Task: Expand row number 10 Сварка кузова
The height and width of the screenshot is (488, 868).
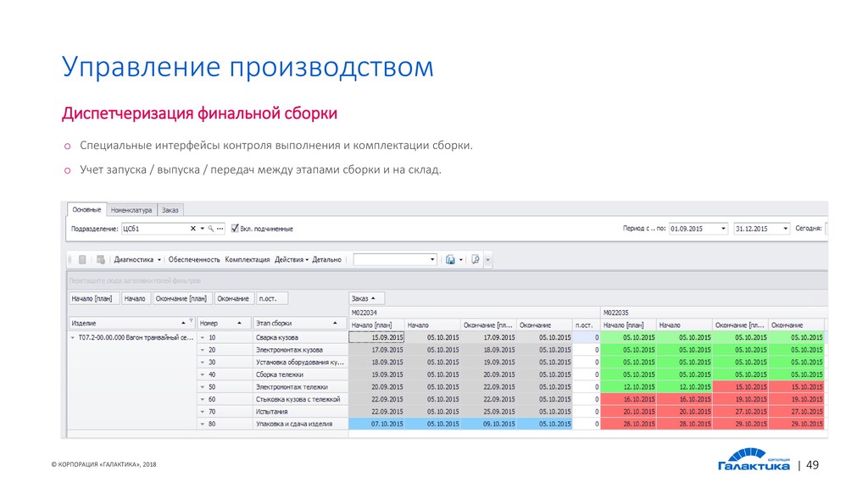Action: [203, 337]
